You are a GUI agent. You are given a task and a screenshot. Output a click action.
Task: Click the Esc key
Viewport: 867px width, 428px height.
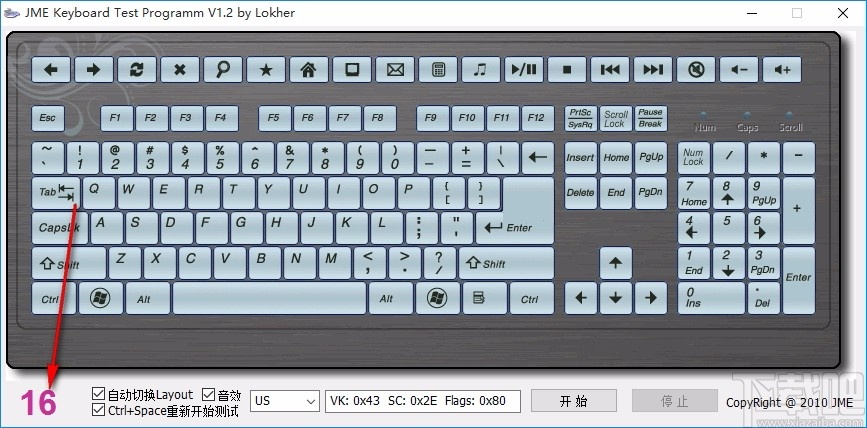[48, 118]
